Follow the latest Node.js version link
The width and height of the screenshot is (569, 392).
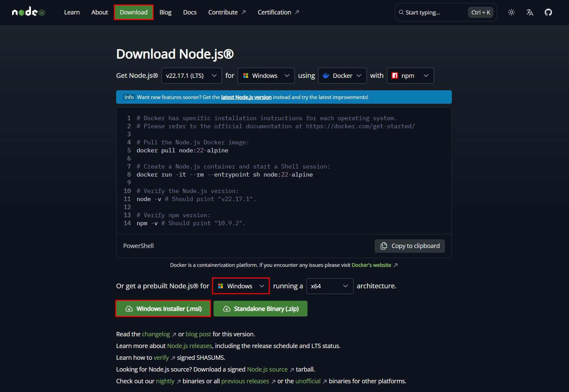click(x=246, y=97)
